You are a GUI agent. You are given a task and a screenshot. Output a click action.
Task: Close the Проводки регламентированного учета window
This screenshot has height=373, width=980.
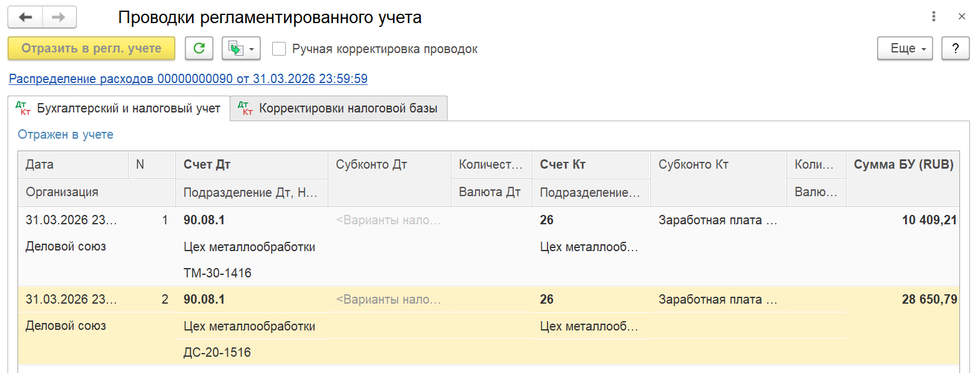pyautogui.click(x=962, y=16)
